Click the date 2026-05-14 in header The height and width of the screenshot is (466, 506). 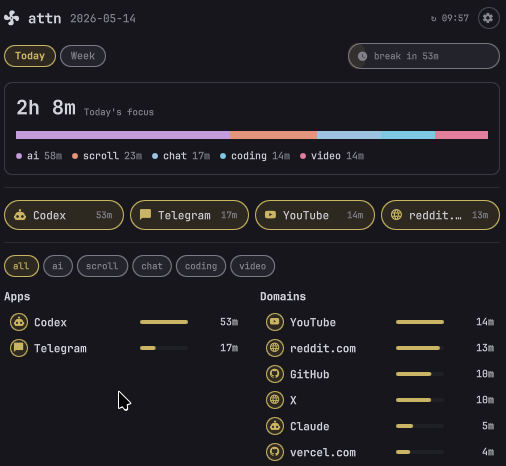[103, 18]
